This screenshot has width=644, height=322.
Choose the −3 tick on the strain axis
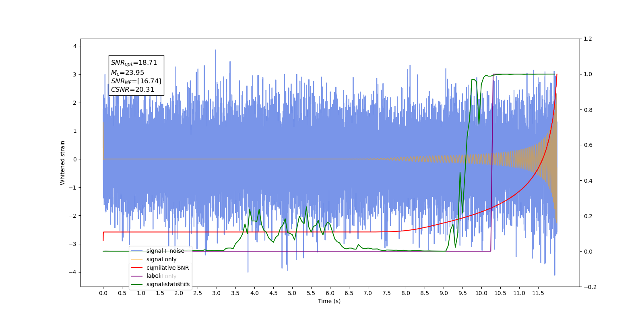coord(72,244)
